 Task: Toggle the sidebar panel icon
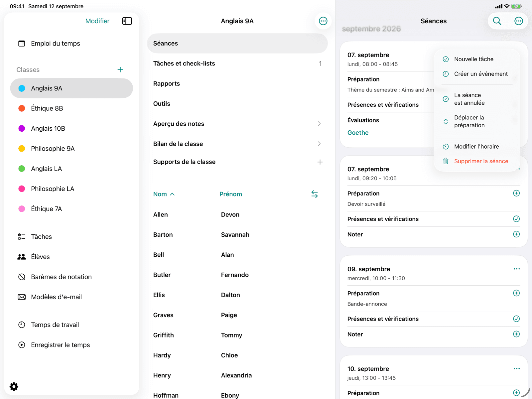127,21
